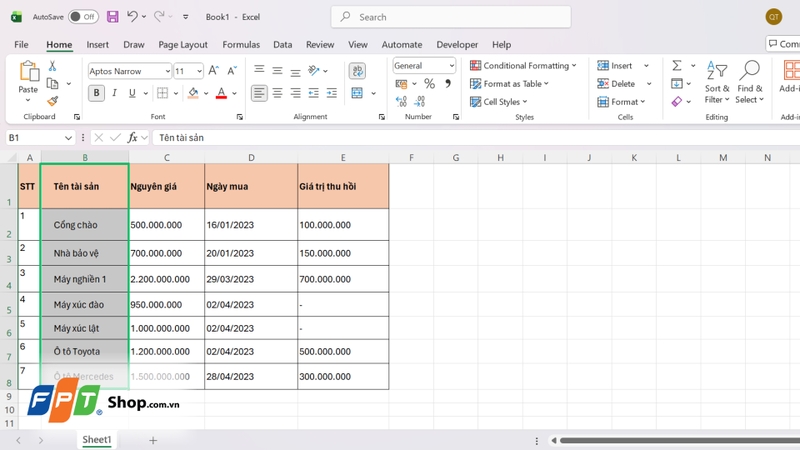Select the Format Painter brush icon
800x450 pixels.
pos(52,101)
